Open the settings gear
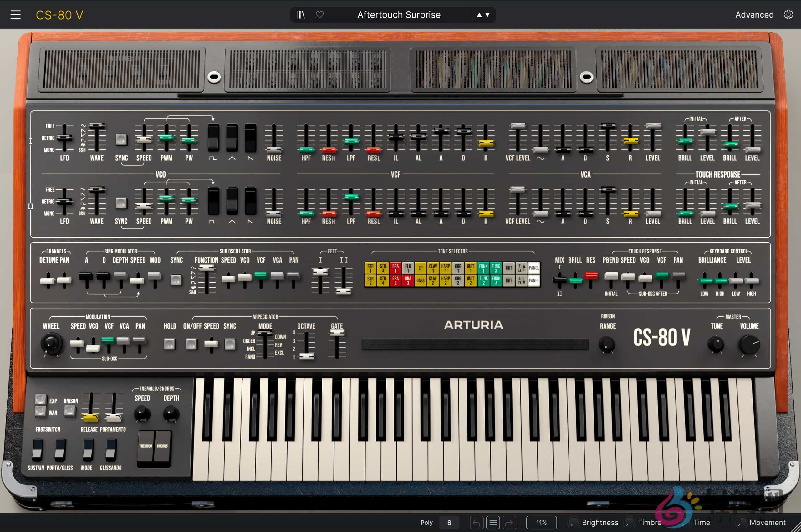The image size is (801, 532). point(788,14)
